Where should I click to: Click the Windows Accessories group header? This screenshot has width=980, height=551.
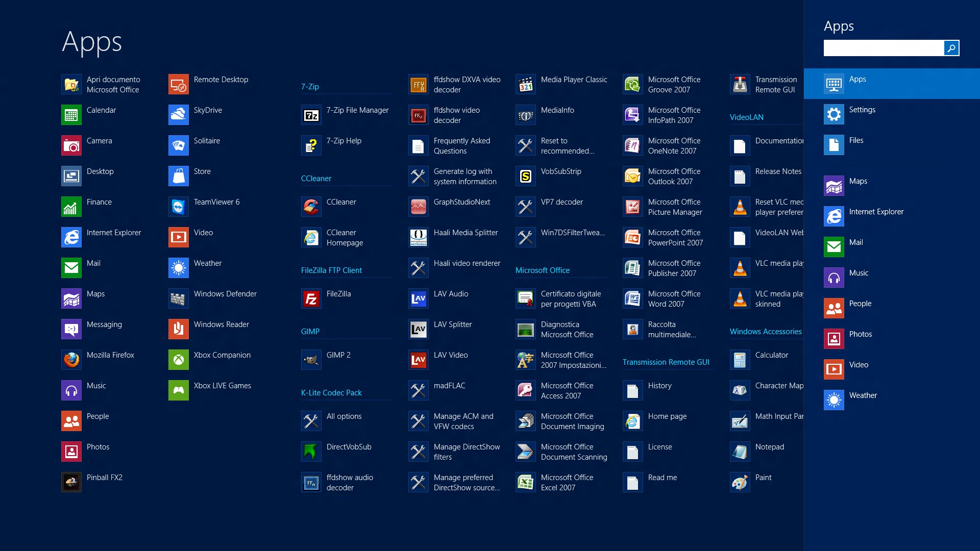[766, 331]
